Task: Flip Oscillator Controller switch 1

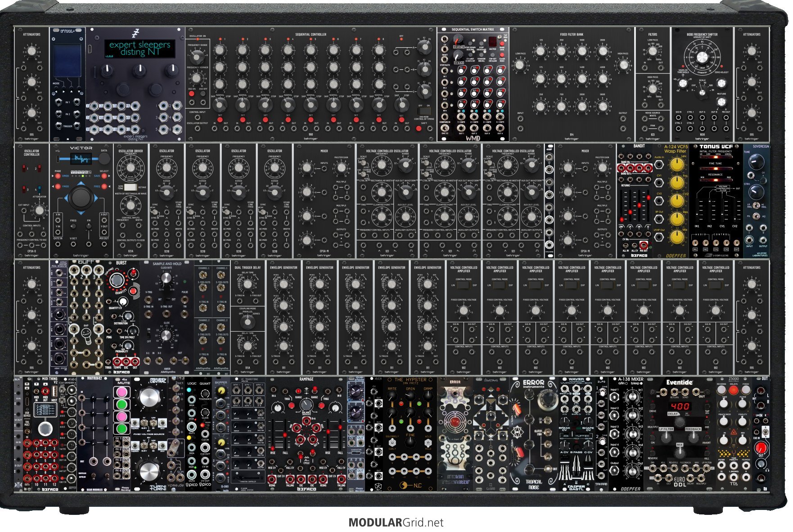Action: point(24,168)
